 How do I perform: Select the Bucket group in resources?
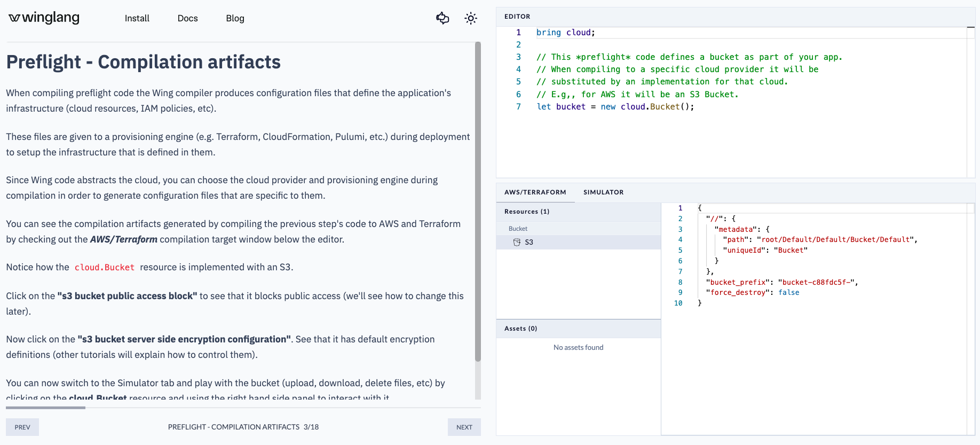[518, 229]
